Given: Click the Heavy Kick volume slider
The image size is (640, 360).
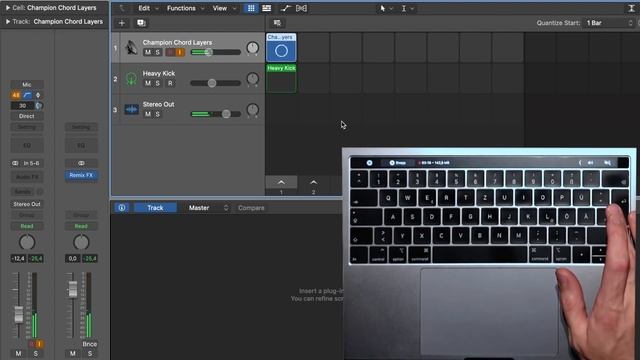Looking at the screenshot, I should pyautogui.click(x=216, y=83).
